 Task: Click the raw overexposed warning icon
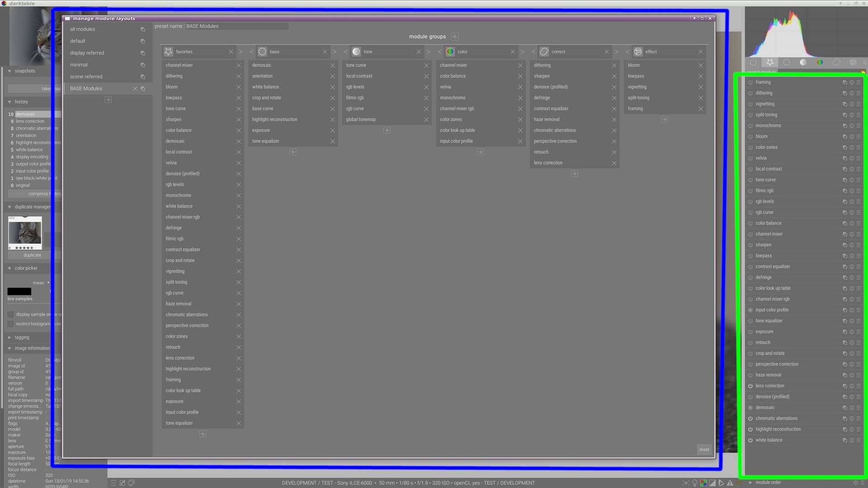[703, 483]
